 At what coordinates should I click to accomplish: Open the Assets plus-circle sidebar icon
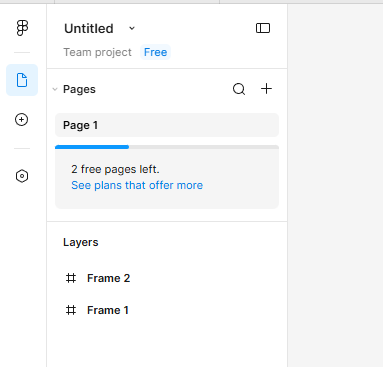coord(22,119)
